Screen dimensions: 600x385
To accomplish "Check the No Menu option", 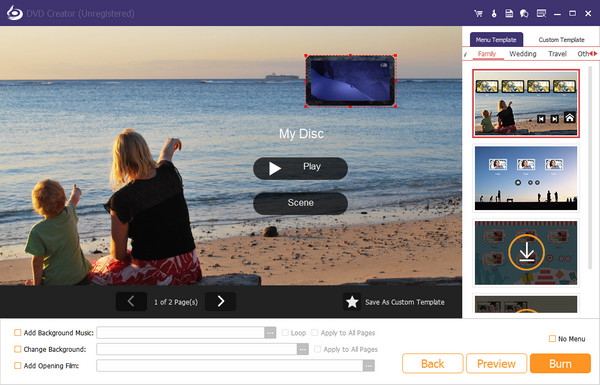I will [552, 339].
